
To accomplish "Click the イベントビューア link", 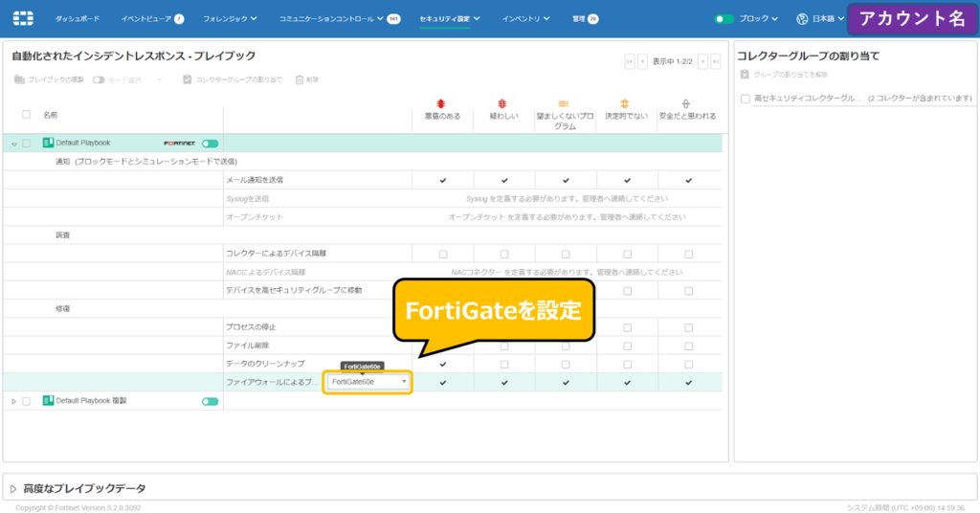I will 146,19.
